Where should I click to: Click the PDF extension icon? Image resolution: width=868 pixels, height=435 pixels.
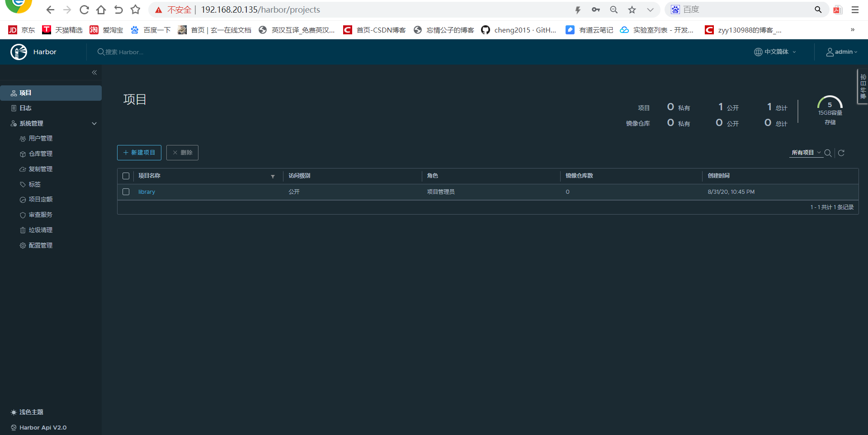tap(838, 9)
